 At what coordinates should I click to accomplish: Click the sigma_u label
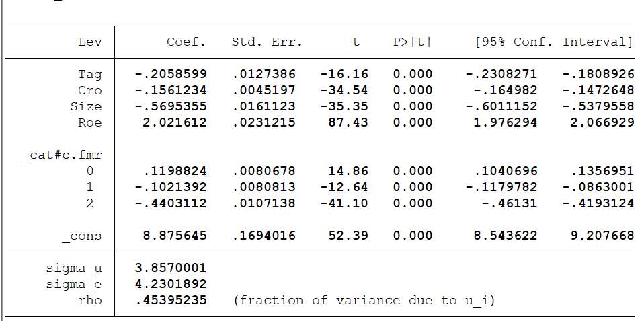pos(74,268)
